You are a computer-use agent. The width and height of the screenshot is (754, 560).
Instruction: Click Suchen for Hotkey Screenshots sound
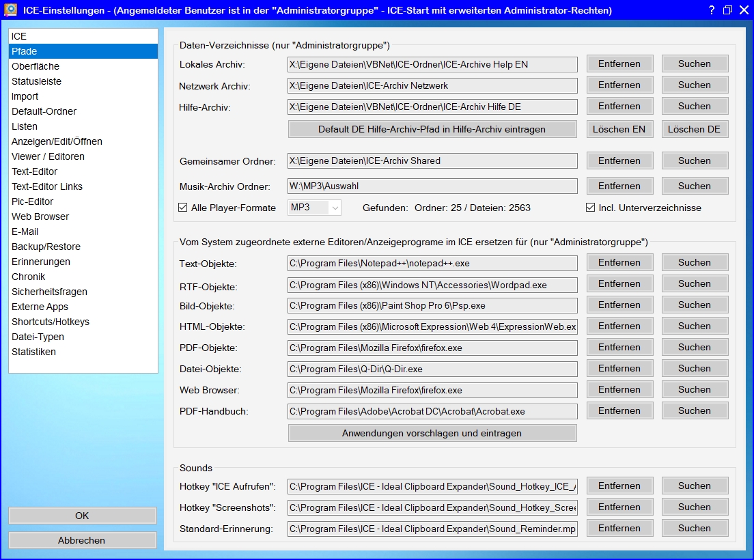pos(695,507)
